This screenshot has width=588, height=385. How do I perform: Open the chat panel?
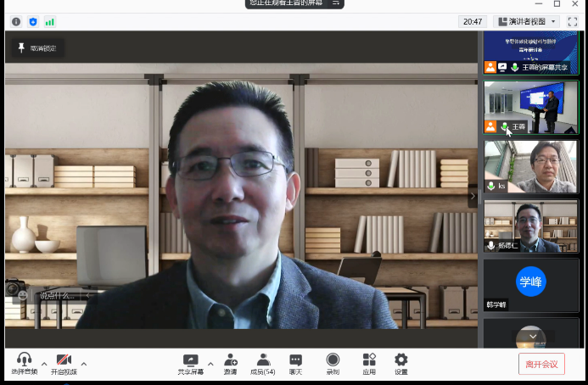[x=295, y=360]
